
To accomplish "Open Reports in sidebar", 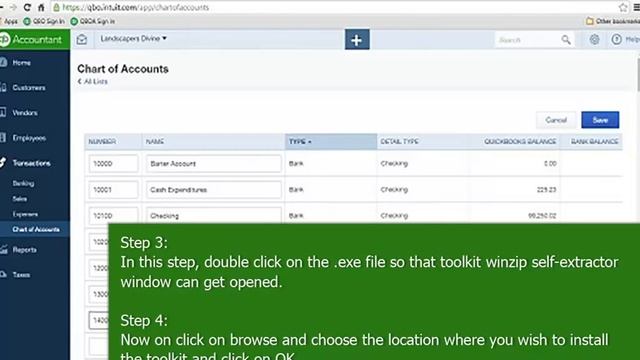I will point(24,250).
